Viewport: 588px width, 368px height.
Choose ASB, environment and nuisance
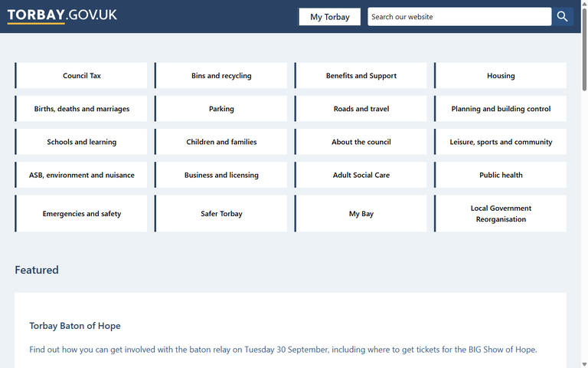coord(81,175)
